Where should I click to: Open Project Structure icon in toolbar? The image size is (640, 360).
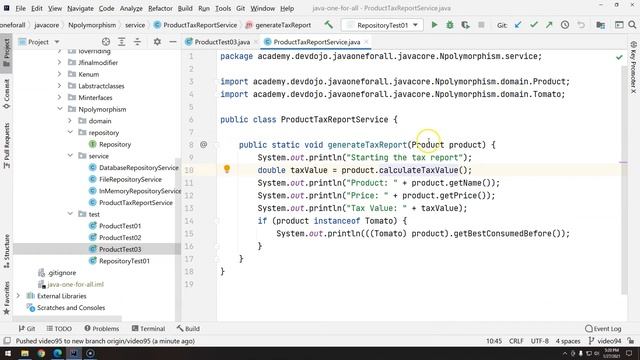(600, 25)
